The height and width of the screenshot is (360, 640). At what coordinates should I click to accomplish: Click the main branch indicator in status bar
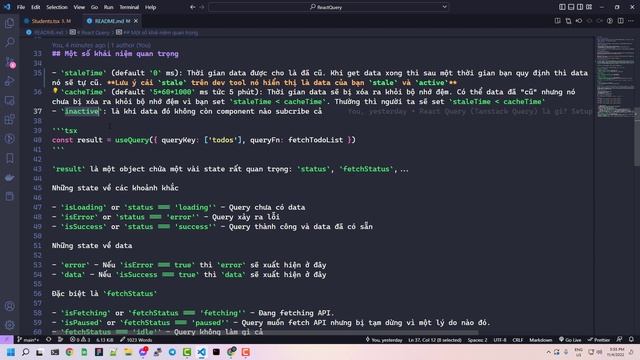[x=28, y=340]
